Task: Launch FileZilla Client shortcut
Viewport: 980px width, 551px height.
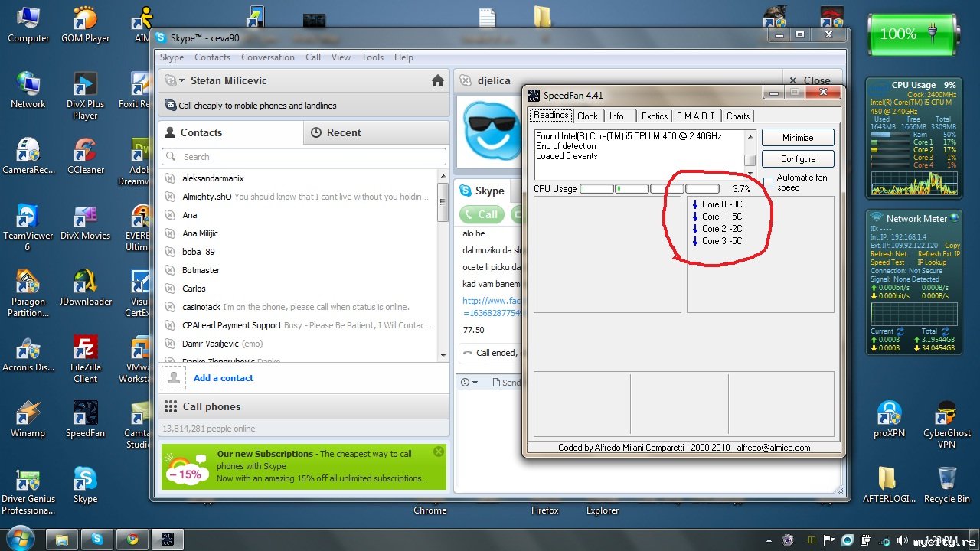Action: tap(85, 359)
